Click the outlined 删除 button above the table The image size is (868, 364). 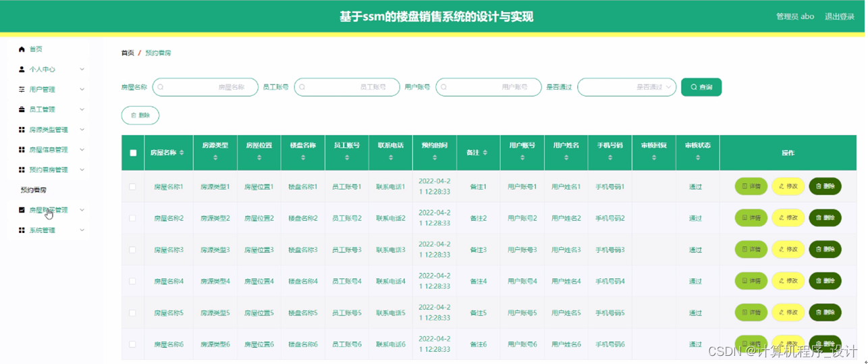(140, 115)
